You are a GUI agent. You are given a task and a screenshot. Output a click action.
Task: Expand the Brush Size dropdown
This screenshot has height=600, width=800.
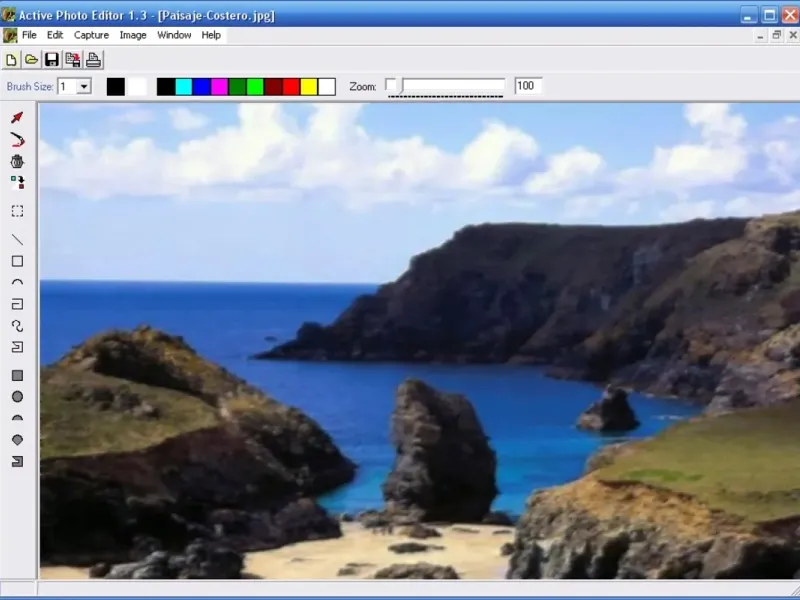pyautogui.click(x=84, y=86)
